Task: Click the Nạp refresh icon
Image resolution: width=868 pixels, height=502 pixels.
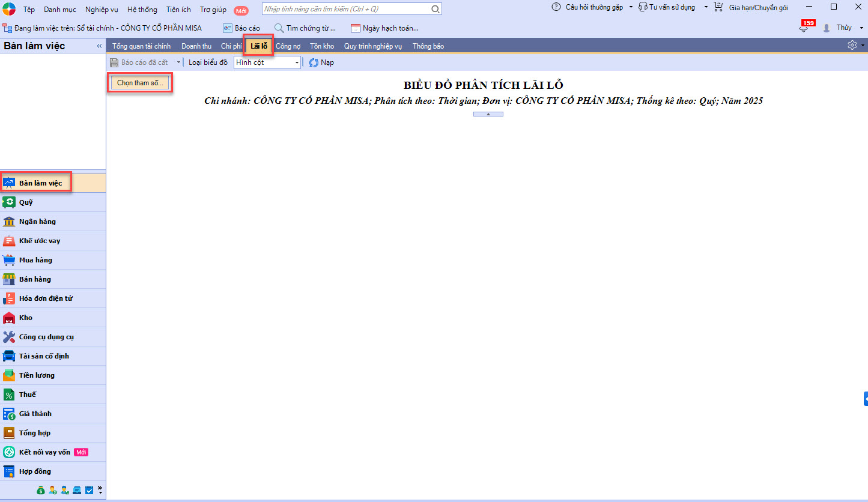Action: (314, 62)
